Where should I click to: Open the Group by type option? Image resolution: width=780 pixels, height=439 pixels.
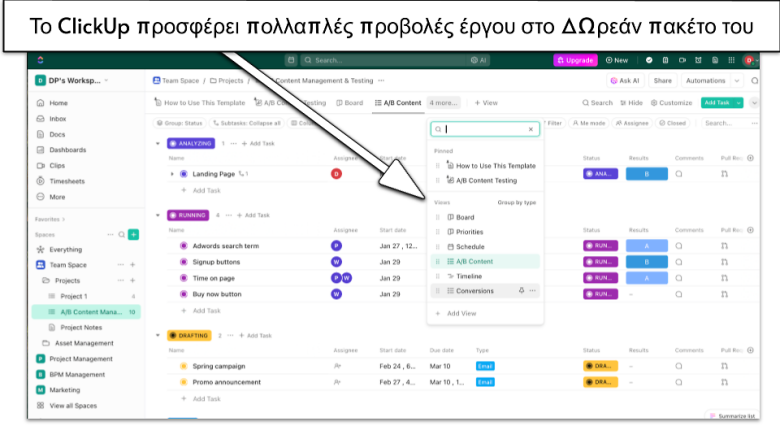(517, 202)
